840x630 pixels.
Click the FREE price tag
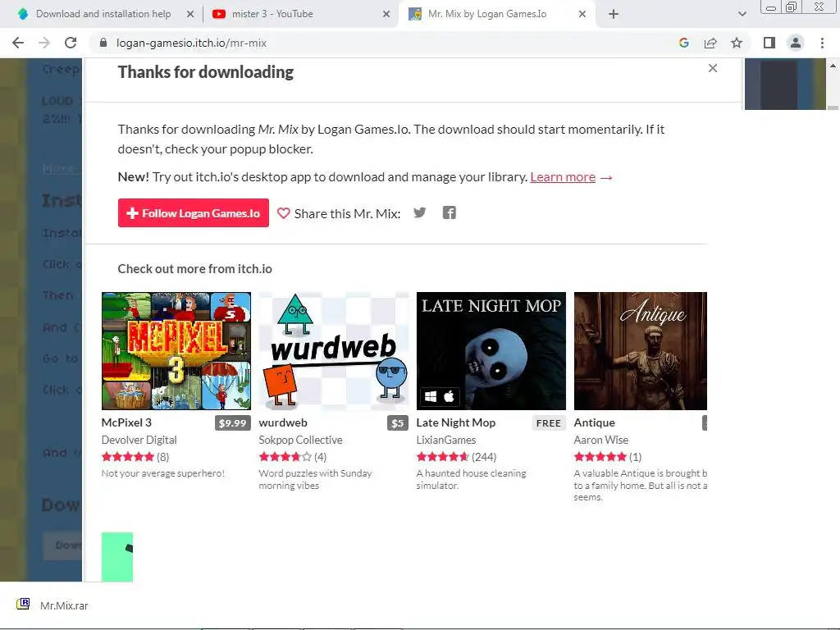(549, 423)
